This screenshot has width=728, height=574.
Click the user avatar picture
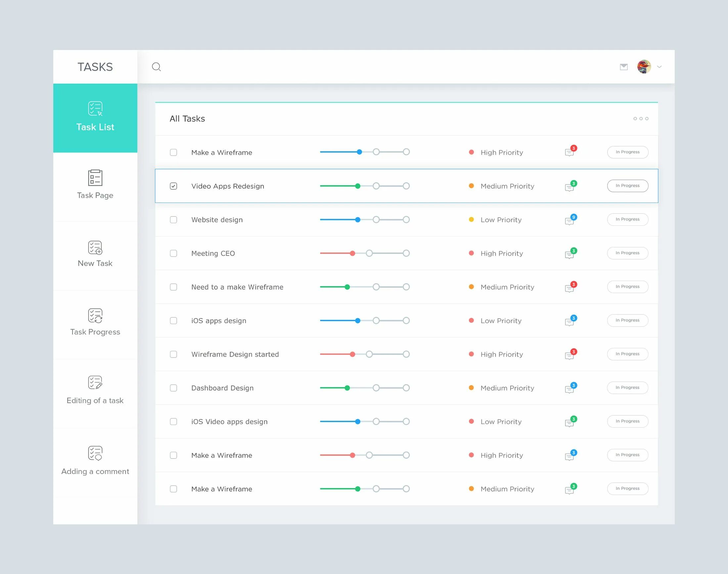click(x=644, y=67)
